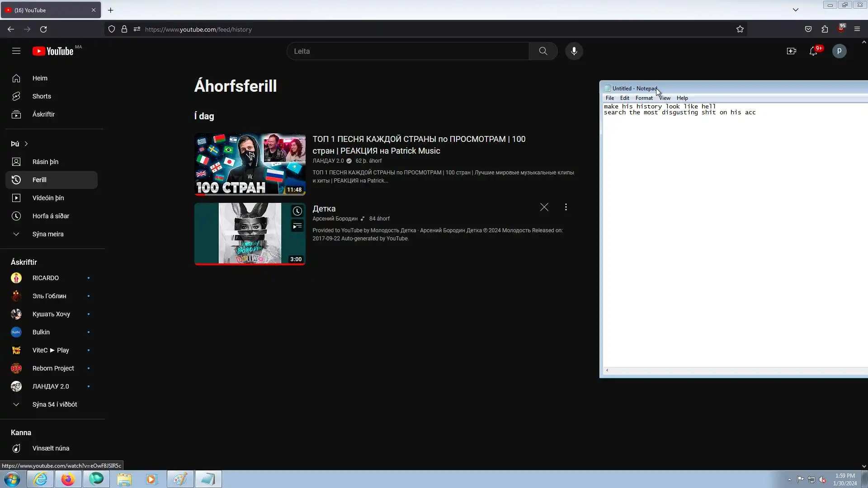The height and width of the screenshot is (488, 868).
Task: Add Детка to queue icon
Action: pos(297,226)
